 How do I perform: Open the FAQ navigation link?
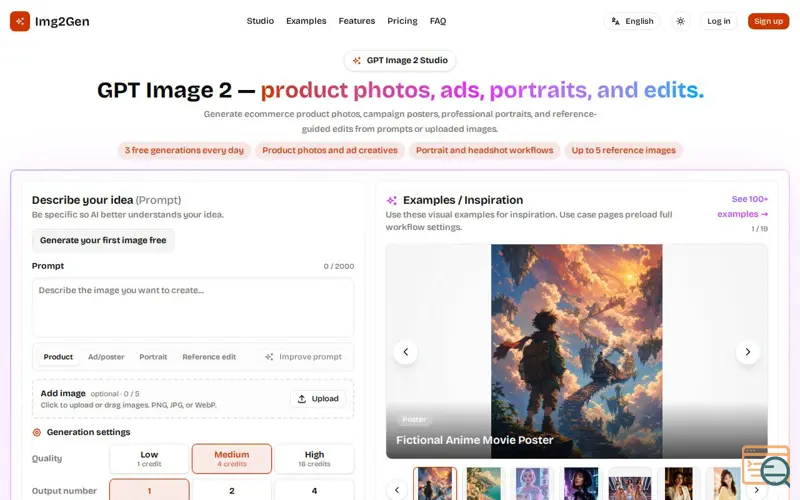(438, 21)
